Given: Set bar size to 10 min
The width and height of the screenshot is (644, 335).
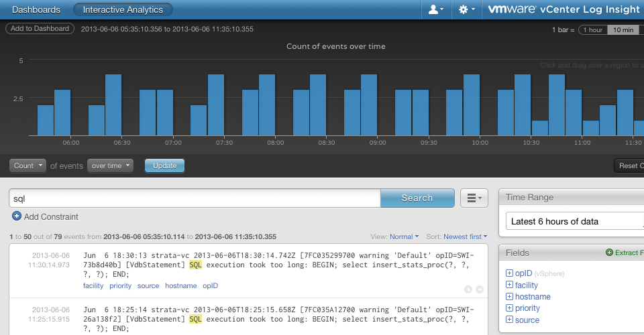Looking at the screenshot, I should pos(623,30).
